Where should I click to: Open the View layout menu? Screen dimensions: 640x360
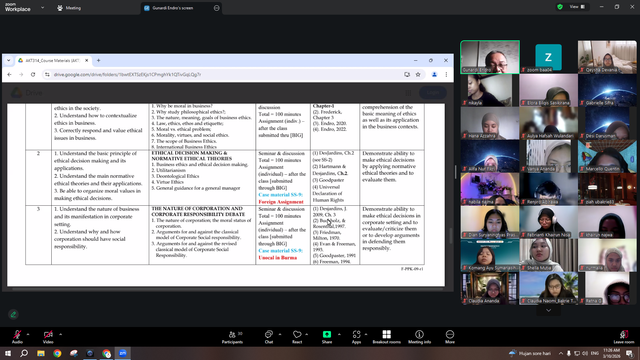(x=577, y=7)
